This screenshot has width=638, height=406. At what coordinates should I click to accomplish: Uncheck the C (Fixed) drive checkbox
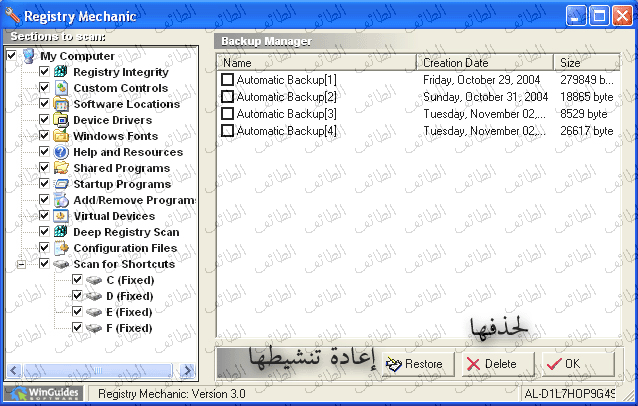pyautogui.click(x=77, y=279)
